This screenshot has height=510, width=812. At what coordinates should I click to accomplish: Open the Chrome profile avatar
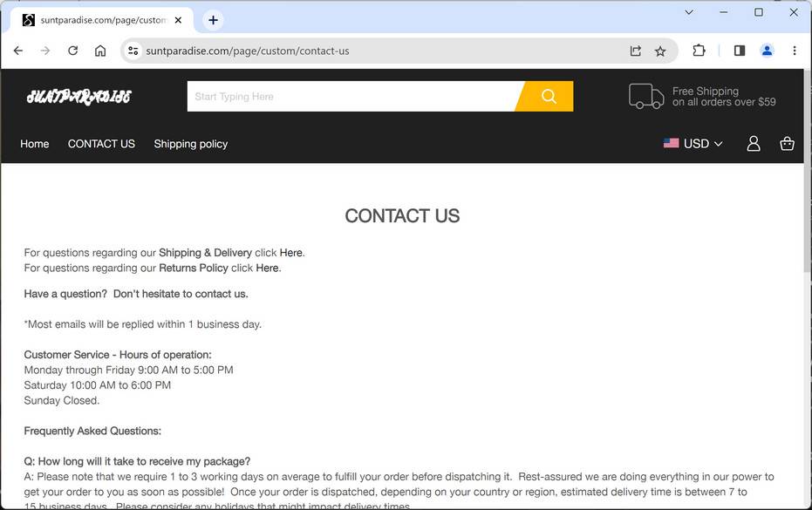tap(767, 51)
